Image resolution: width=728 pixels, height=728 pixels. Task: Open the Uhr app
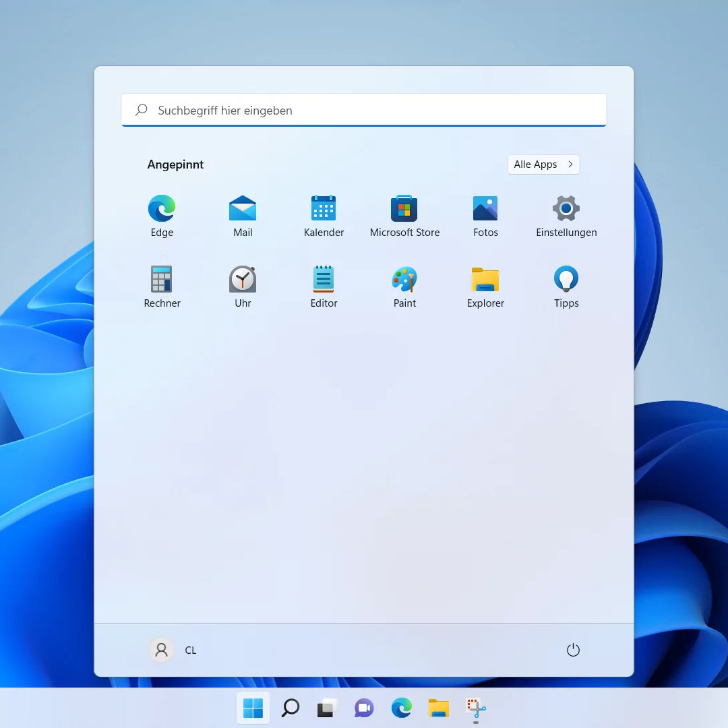(243, 285)
